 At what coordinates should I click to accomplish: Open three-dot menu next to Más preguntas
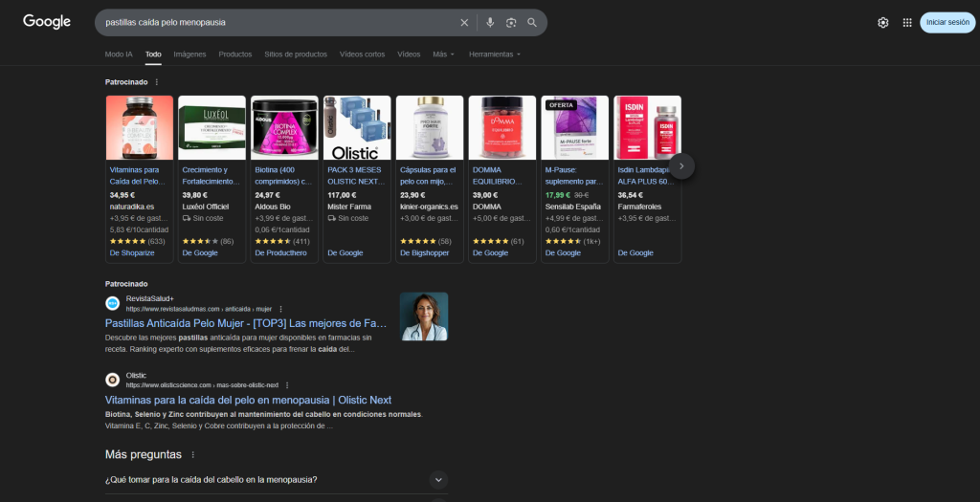tap(192, 455)
